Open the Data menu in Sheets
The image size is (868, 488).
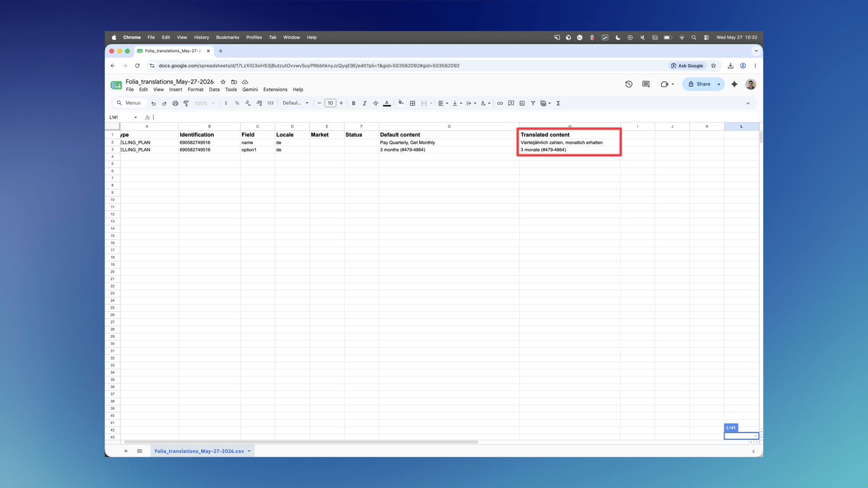click(x=214, y=89)
